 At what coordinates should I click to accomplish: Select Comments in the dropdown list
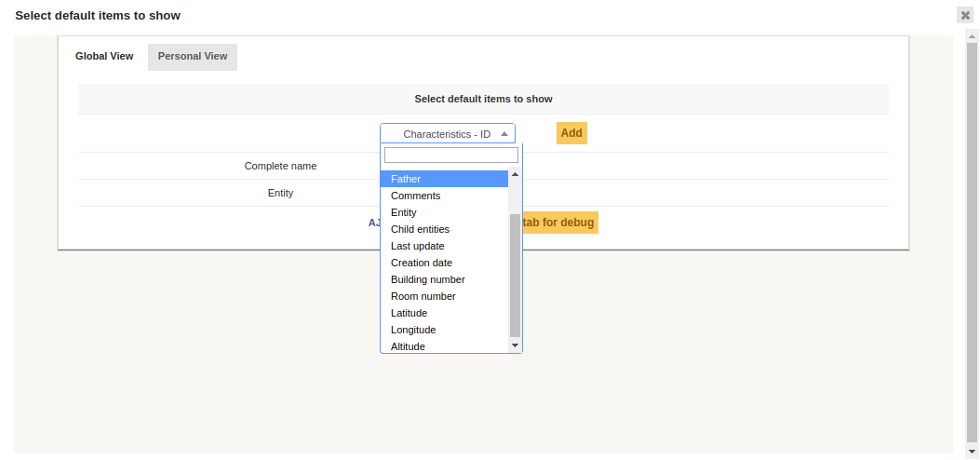444,196
